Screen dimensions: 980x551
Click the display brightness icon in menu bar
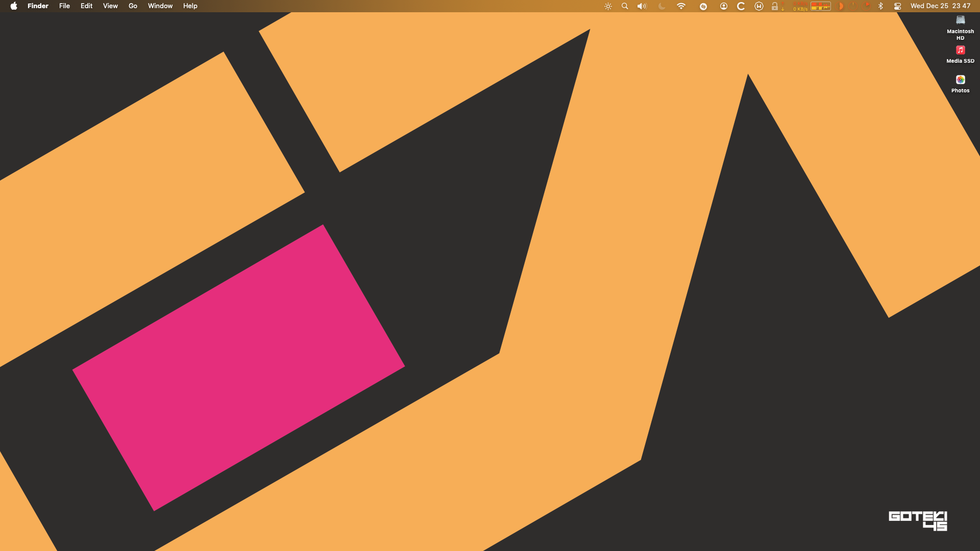coord(608,6)
